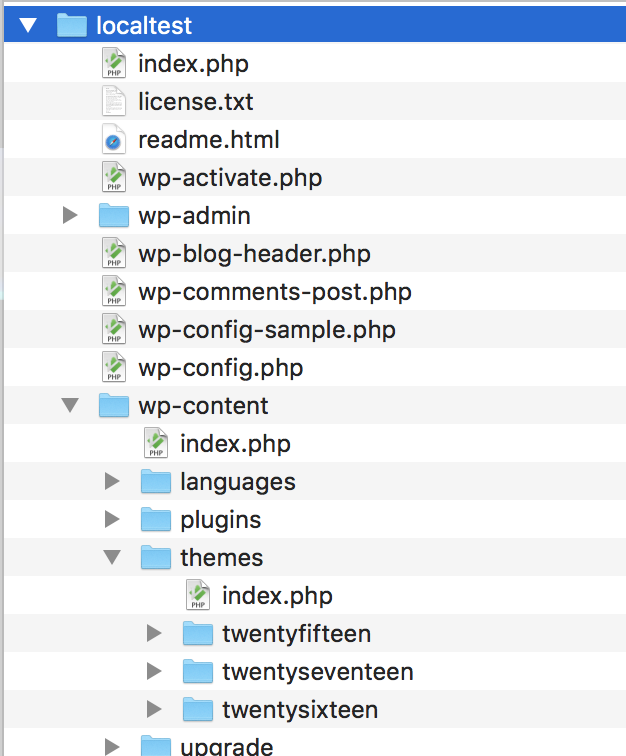Click the wp-admin folder icon
This screenshot has height=756, width=626.
tap(114, 215)
